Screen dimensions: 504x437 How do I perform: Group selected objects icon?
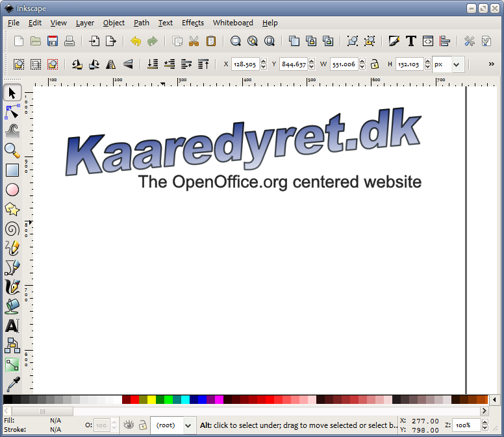pos(353,41)
